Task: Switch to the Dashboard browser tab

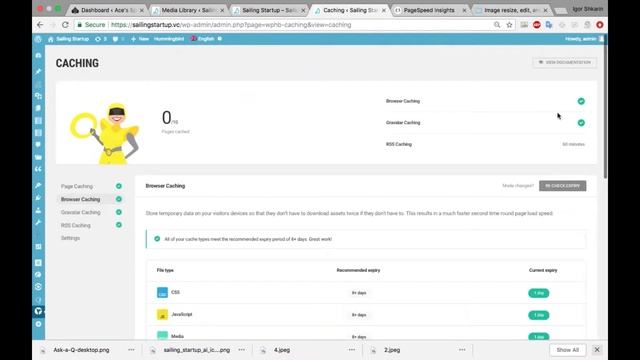Action: (107, 10)
